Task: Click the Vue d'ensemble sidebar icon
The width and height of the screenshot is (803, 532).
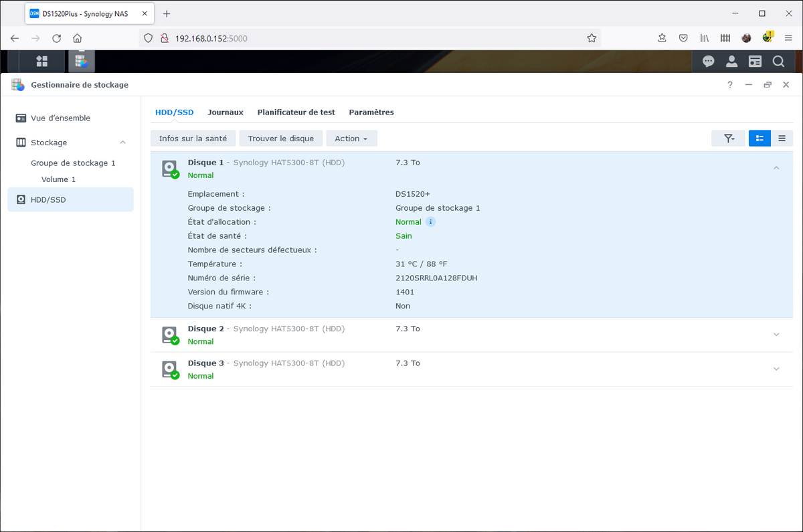Action: click(21, 118)
